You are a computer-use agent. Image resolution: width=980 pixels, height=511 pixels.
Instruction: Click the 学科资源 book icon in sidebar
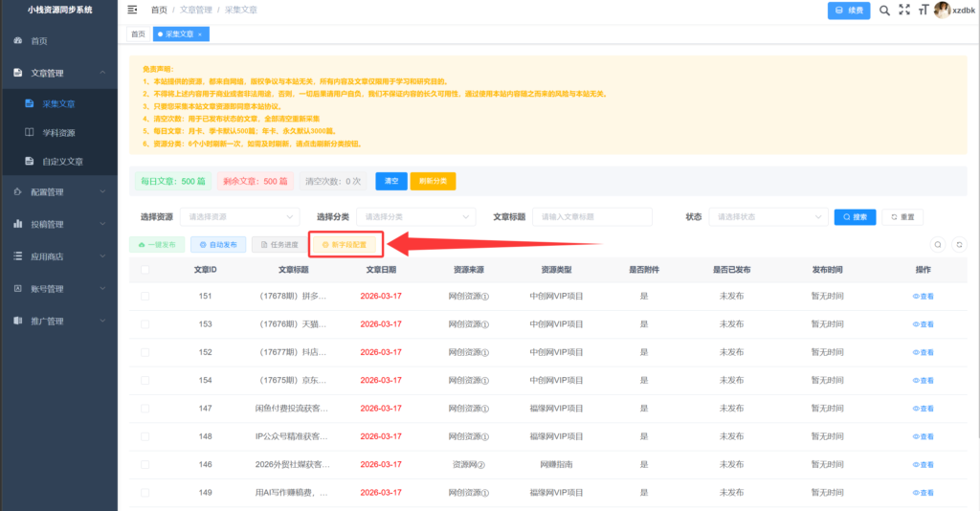(30, 132)
